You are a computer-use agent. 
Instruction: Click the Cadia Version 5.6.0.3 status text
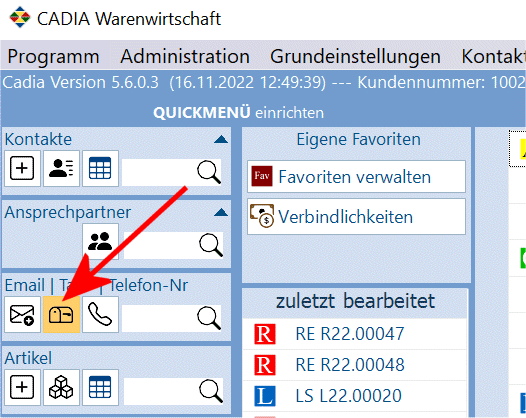click(x=81, y=83)
